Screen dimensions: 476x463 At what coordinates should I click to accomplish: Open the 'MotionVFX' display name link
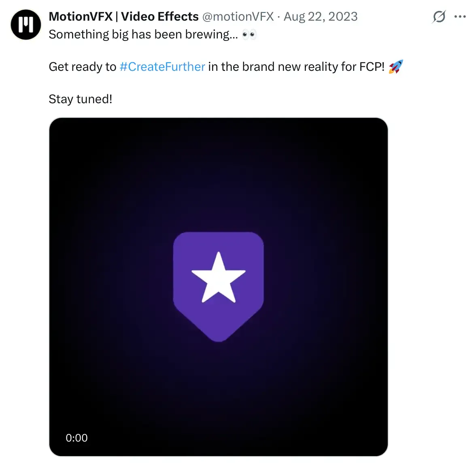[x=81, y=17]
